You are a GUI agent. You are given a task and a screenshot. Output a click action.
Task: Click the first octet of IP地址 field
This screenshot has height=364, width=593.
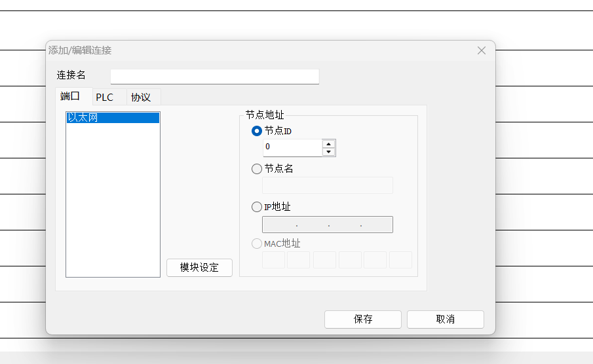[280, 225]
